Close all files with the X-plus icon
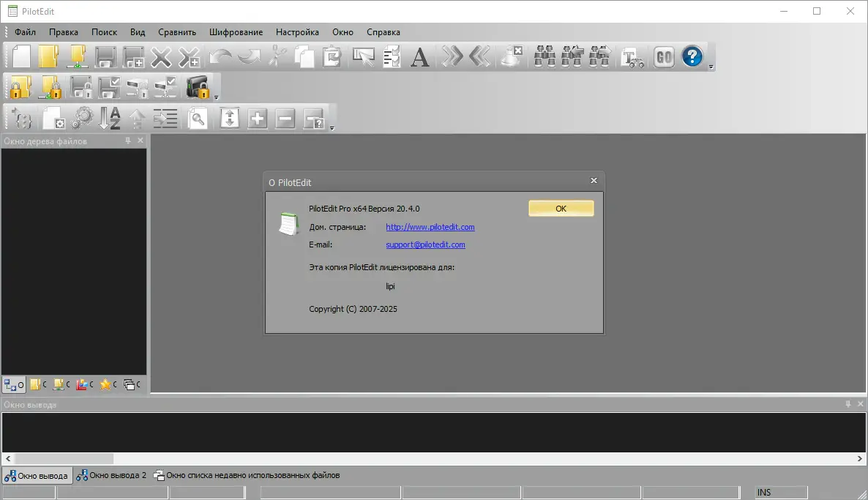The height and width of the screenshot is (500, 868). coord(189,57)
